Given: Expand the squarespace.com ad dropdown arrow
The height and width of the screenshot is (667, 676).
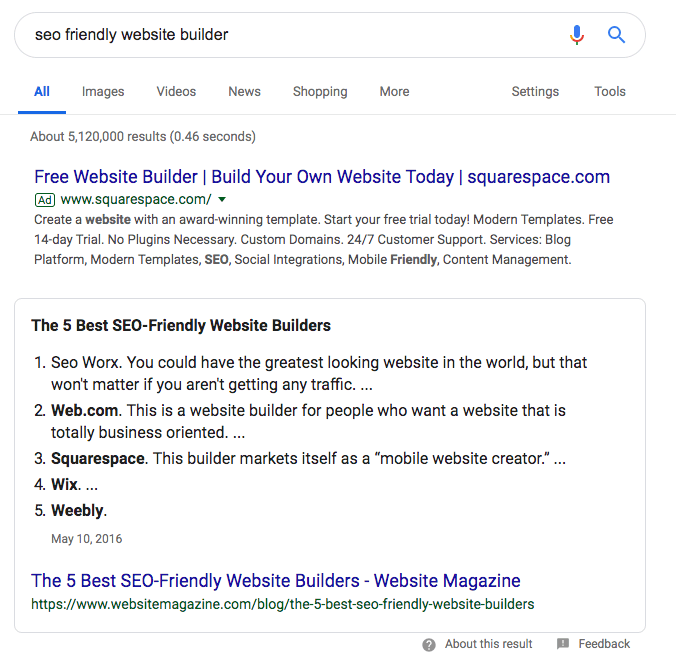Looking at the screenshot, I should [221, 199].
